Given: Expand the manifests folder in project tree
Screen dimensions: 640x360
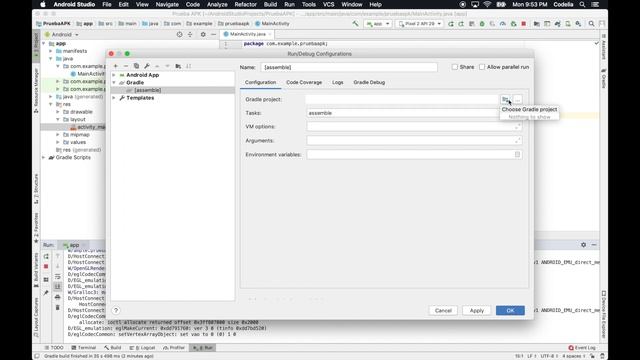Looking at the screenshot, I should [x=51, y=51].
